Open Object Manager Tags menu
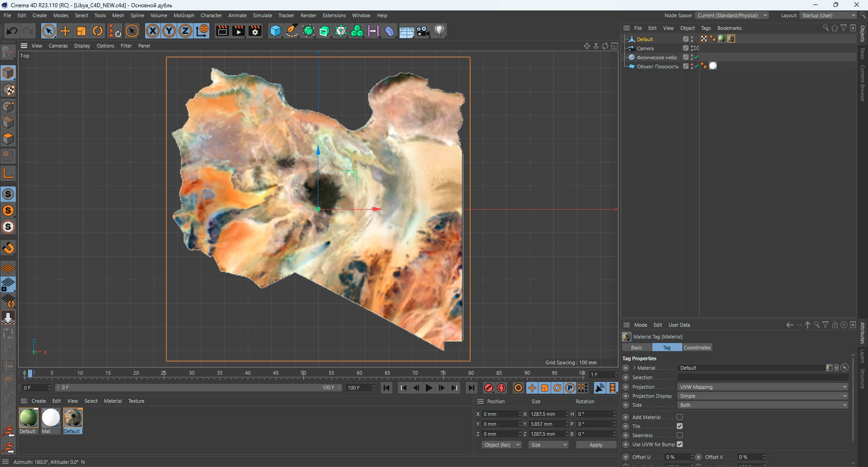 coord(706,28)
